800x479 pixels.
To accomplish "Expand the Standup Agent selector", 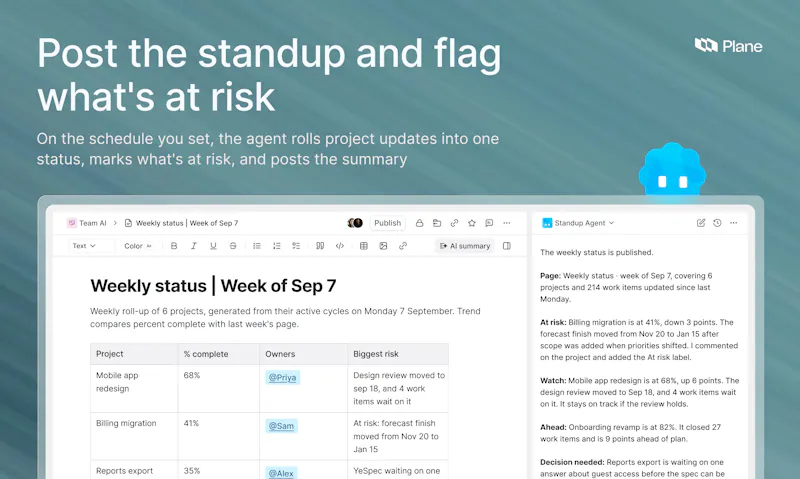I will pyautogui.click(x=584, y=223).
